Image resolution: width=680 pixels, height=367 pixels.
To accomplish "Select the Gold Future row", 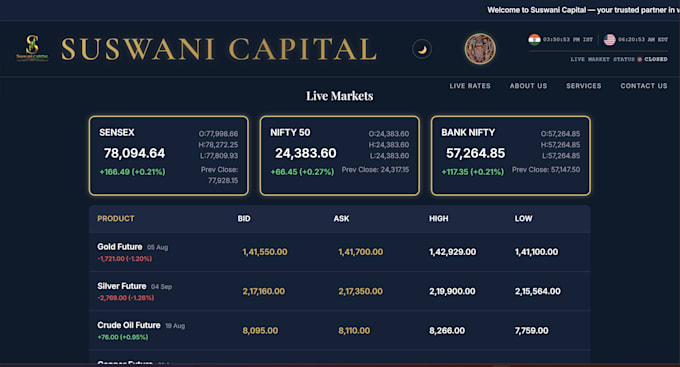I will pos(340,252).
